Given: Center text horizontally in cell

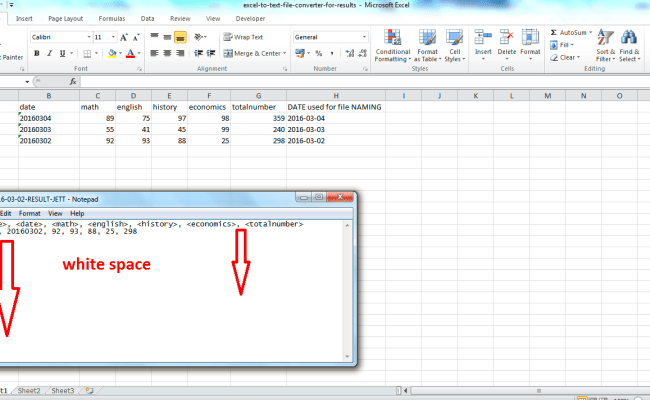Looking at the screenshot, I should point(167,53).
